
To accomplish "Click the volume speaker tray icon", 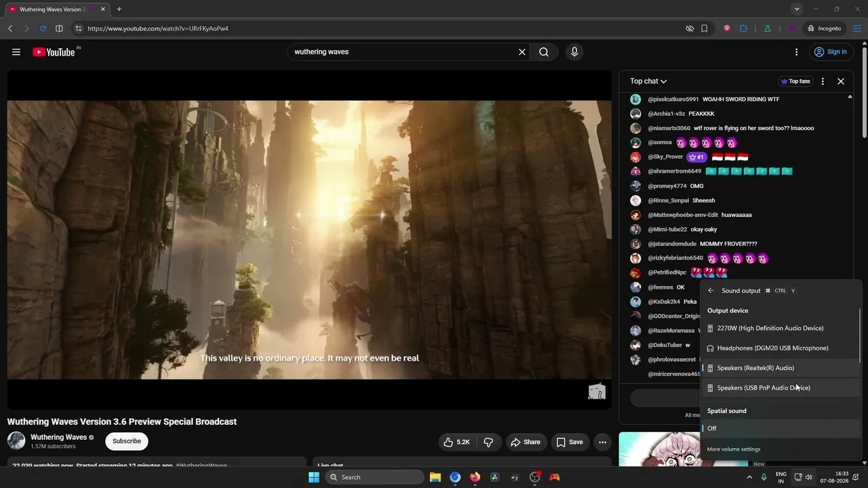I will point(808,477).
